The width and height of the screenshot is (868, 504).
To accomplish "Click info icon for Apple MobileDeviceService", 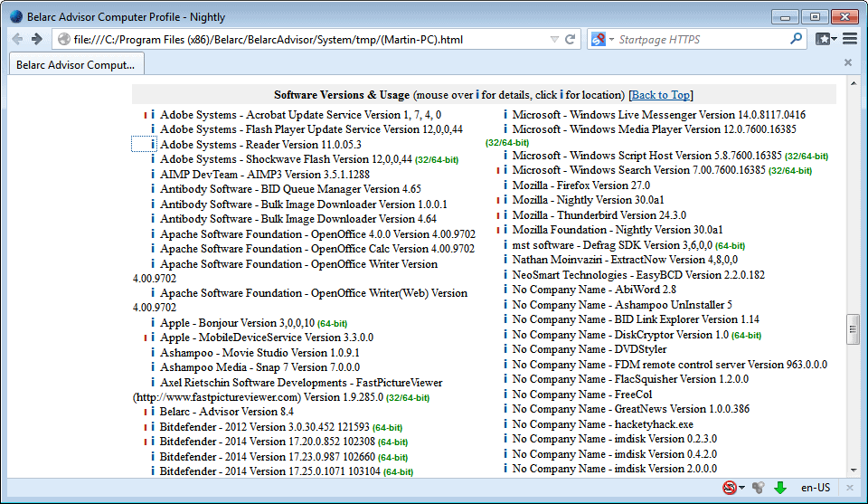I will point(153,338).
